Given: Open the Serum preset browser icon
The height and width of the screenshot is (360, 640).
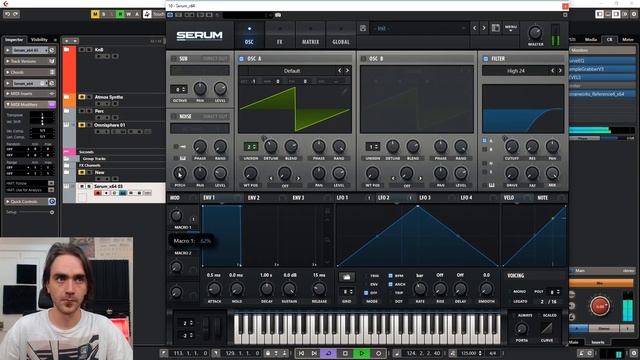Looking at the screenshot, I should pos(496,28).
